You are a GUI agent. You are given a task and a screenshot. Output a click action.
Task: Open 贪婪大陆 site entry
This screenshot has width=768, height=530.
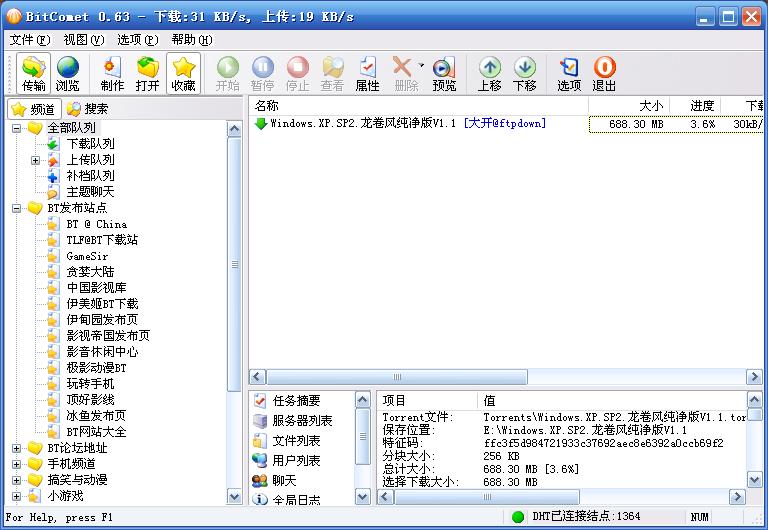point(90,272)
